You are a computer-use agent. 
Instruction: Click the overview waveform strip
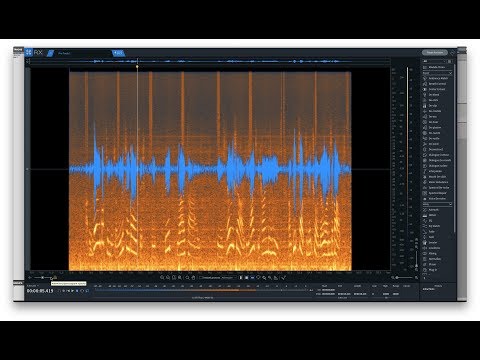[210, 61]
